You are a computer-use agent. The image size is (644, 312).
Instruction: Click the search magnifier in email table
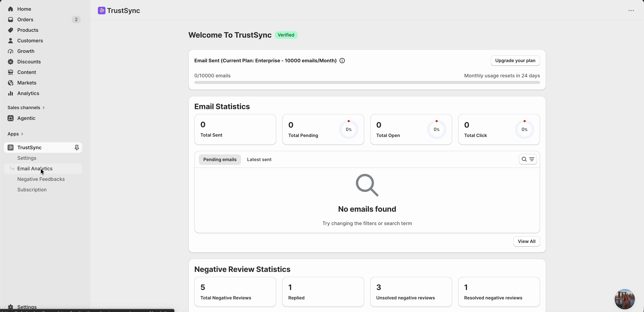[x=524, y=159]
